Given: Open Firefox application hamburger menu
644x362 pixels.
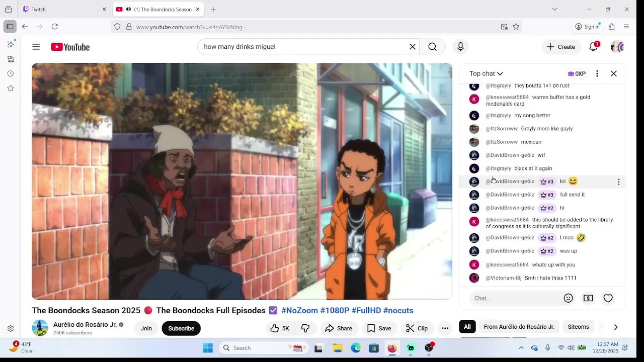Looking at the screenshot, I should pyautogui.click(x=626, y=27).
